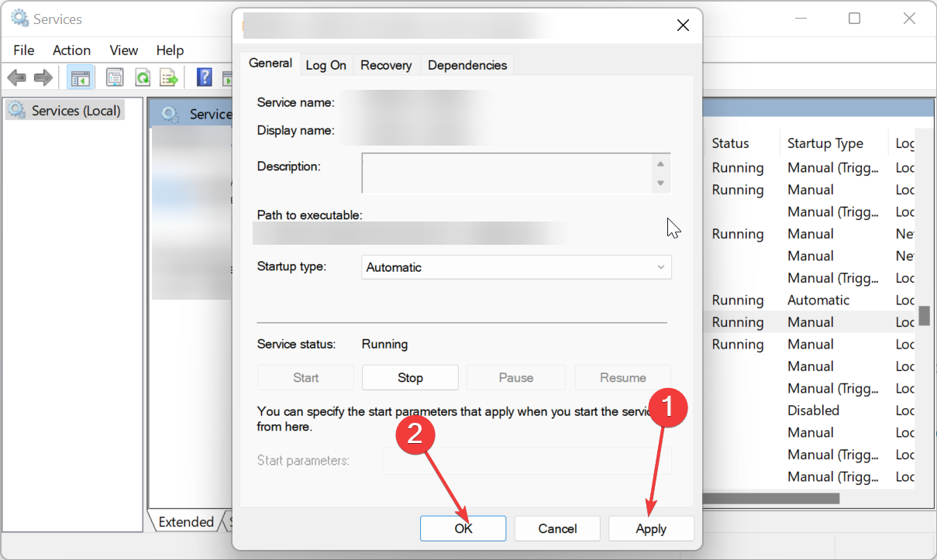Viewport: 937px width, 560px height.
Task: Click the Forward arrow in Services toolbar
Action: 43,77
